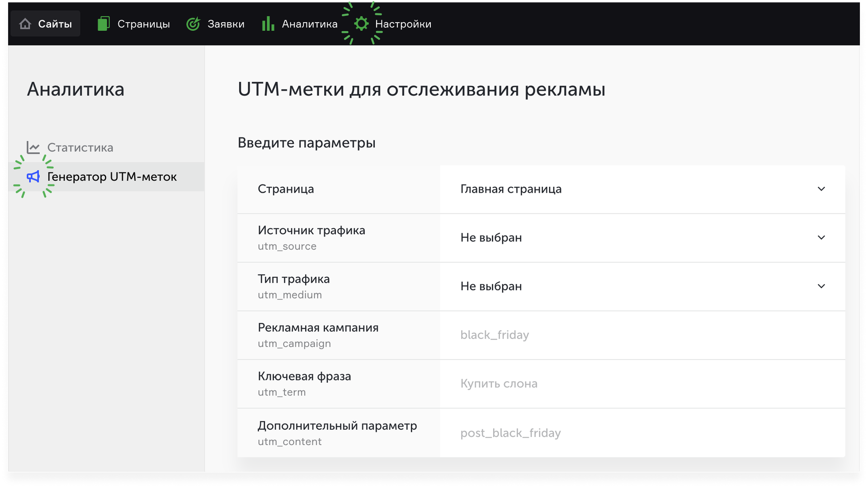
Task: Select Генератор UTM-меток sidebar item
Action: [112, 177]
